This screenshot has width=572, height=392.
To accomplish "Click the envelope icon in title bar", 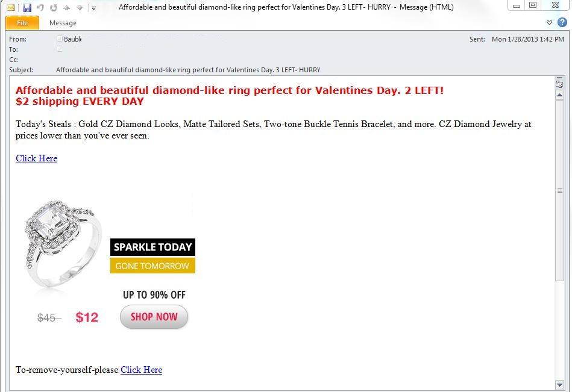I will pos(10,8).
